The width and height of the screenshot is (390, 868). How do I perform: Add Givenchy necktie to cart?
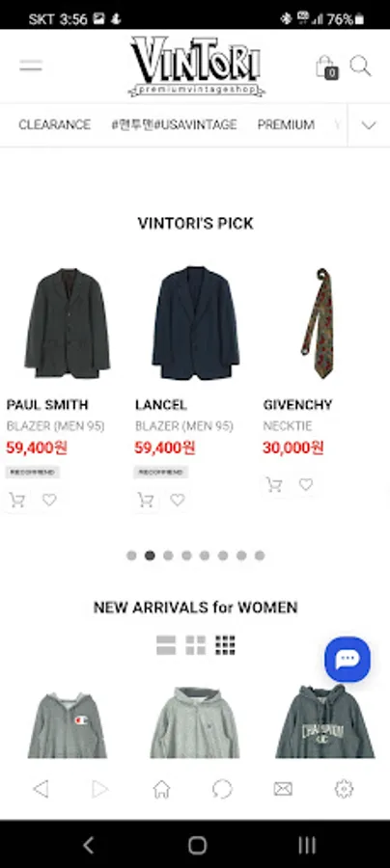click(273, 485)
